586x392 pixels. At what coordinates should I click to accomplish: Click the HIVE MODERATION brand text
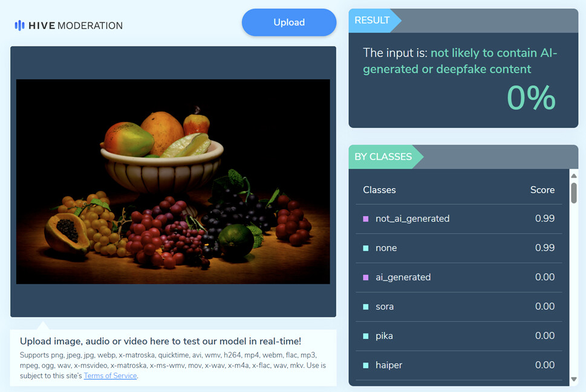point(76,25)
